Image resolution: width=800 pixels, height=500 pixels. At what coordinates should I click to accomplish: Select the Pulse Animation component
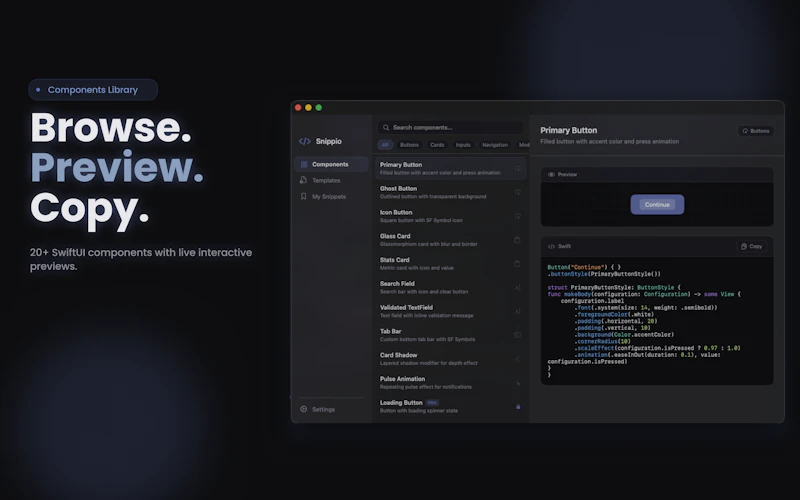(x=451, y=383)
